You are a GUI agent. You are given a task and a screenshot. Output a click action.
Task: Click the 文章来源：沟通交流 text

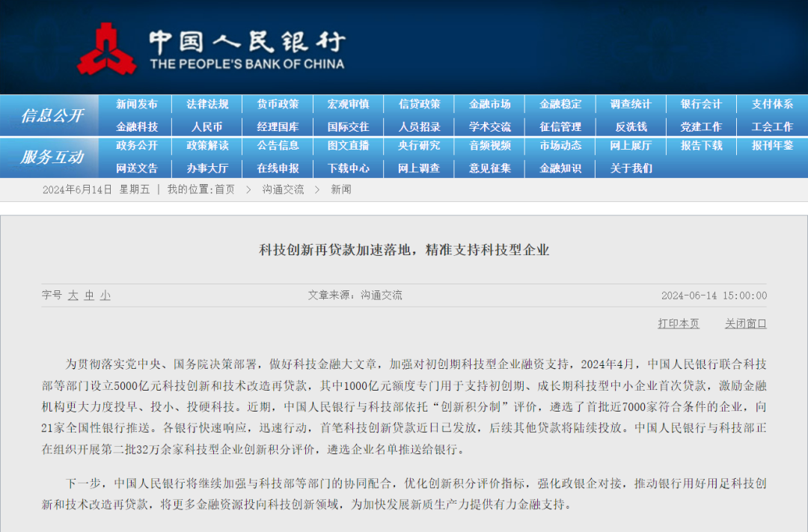pyautogui.click(x=355, y=296)
